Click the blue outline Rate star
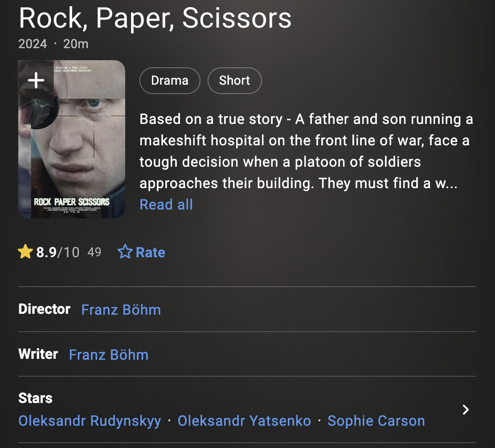The image size is (495, 448). [125, 252]
